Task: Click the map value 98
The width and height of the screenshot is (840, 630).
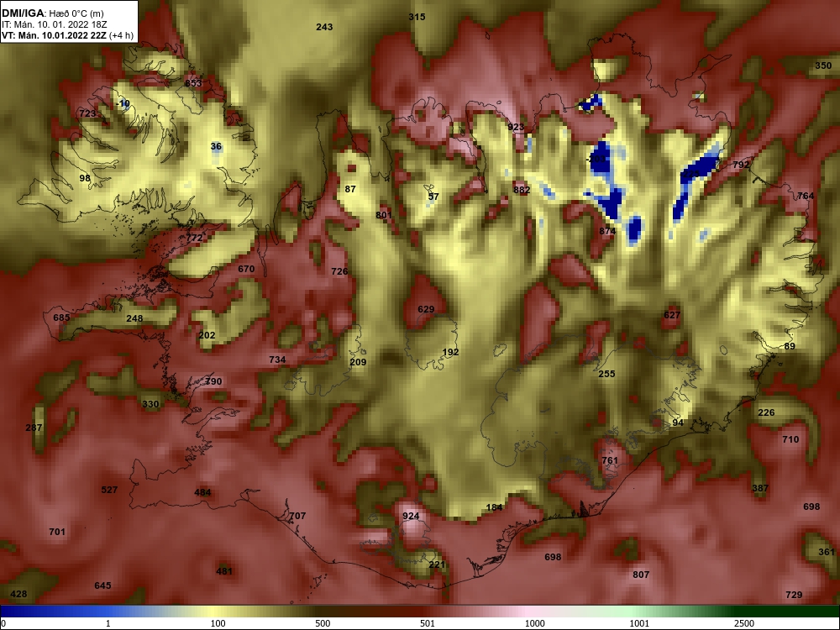Action: (85, 178)
